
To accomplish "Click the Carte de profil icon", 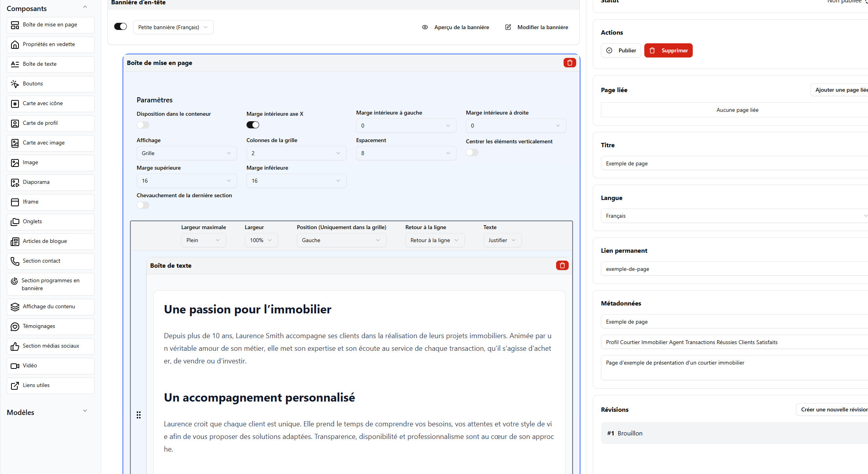I will tap(15, 123).
